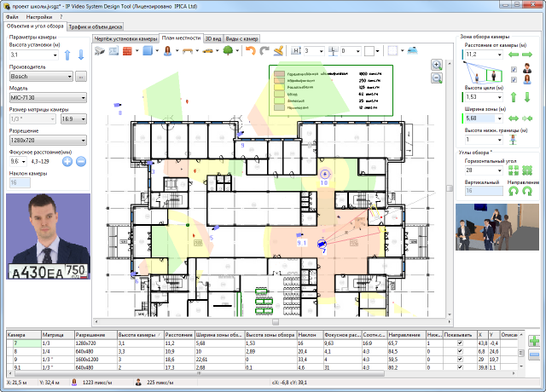Zoom in on the site plan
546x392 pixels.
[437, 65]
